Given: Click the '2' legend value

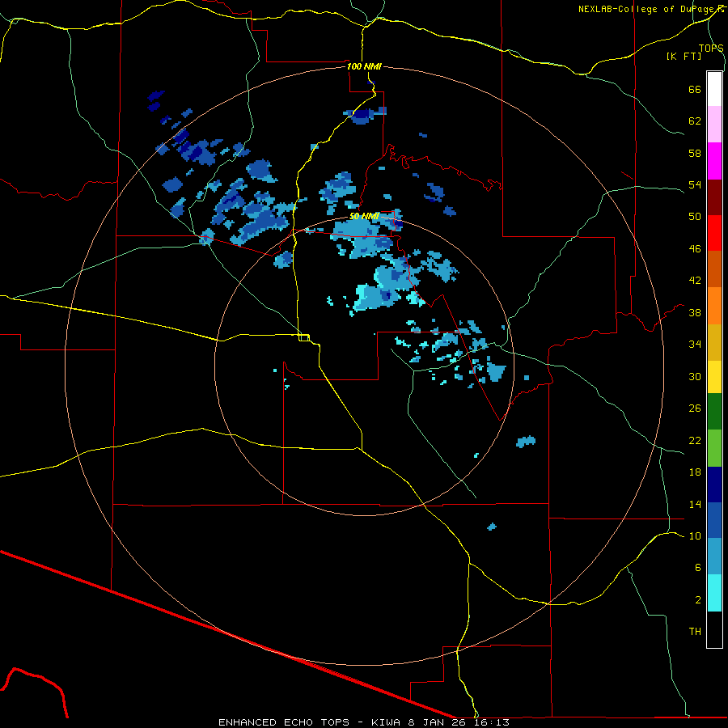Looking at the screenshot, I should point(698,600).
